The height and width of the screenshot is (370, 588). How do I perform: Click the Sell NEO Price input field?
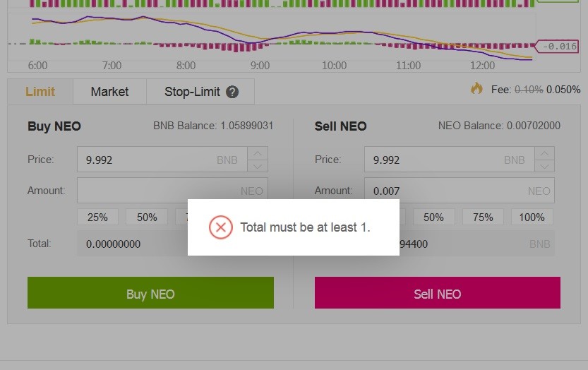(x=449, y=160)
